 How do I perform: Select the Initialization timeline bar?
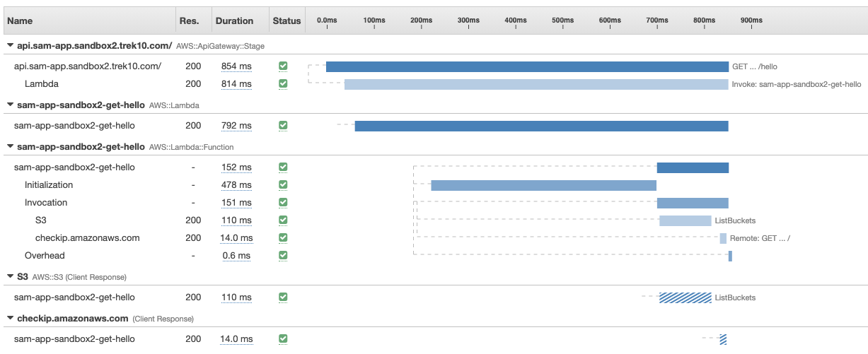[543, 185]
